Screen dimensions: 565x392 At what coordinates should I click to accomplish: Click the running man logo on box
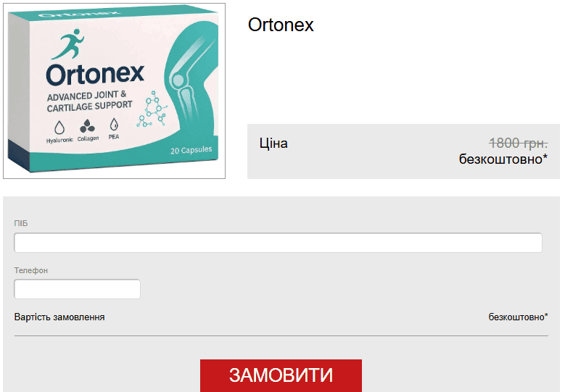point(68,44)
